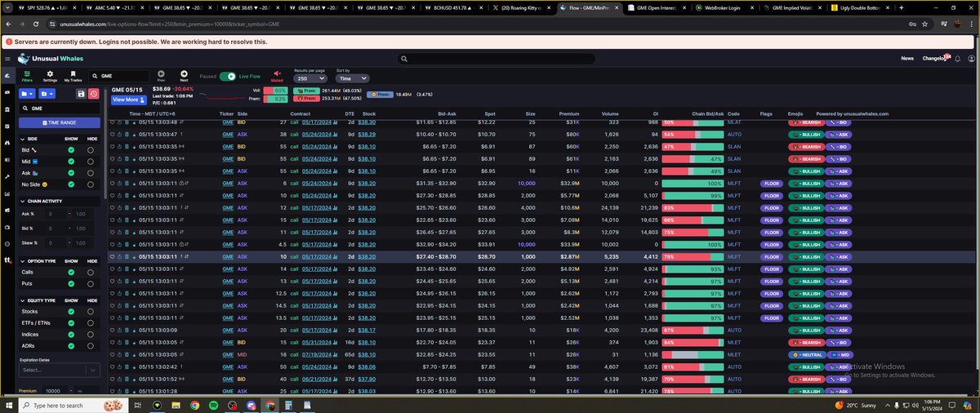The width and height of the screenshot is (980, 413).
Task: Open the Filters panel icon
Action: tap(27, 74)
